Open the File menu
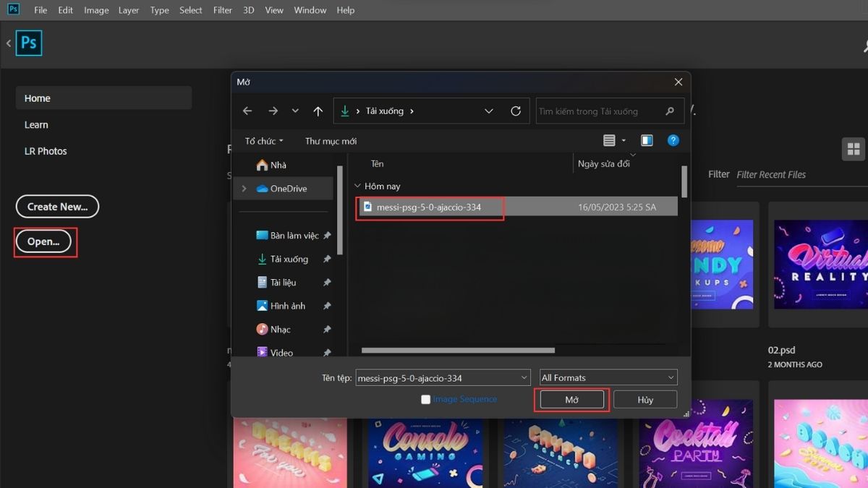The image size is (868, 488). click(41, 10)
